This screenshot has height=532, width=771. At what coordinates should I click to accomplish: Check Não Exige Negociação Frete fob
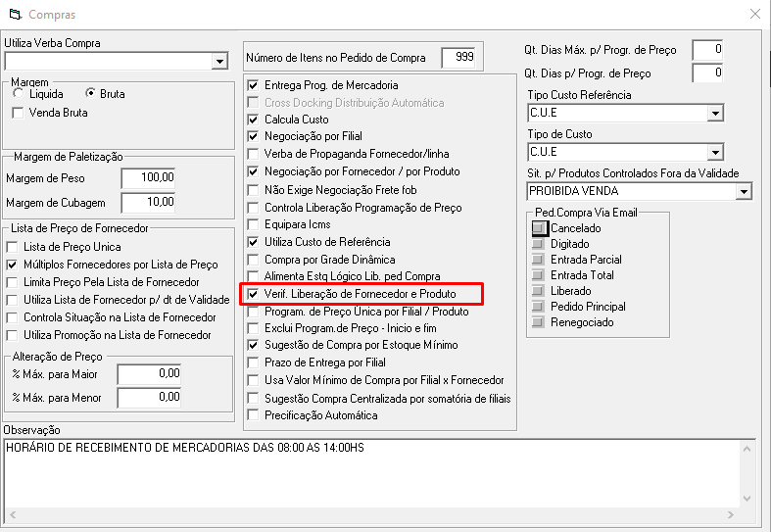click(x=253, y=190)
